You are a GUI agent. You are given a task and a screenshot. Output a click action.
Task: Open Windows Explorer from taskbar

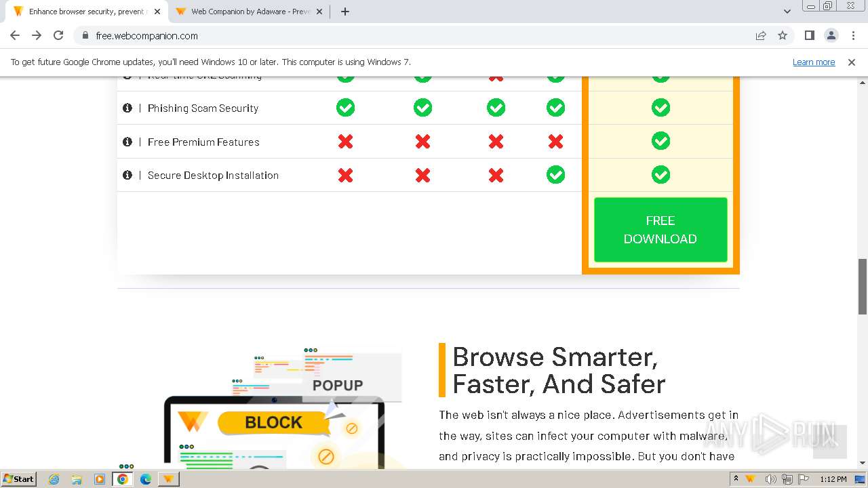tap(77, 479)
